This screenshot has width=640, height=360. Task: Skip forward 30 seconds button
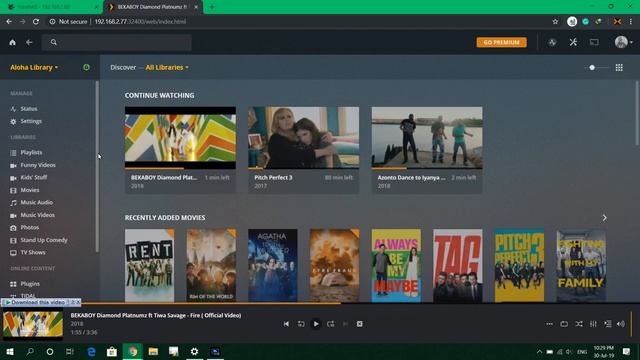pos(331,324)
